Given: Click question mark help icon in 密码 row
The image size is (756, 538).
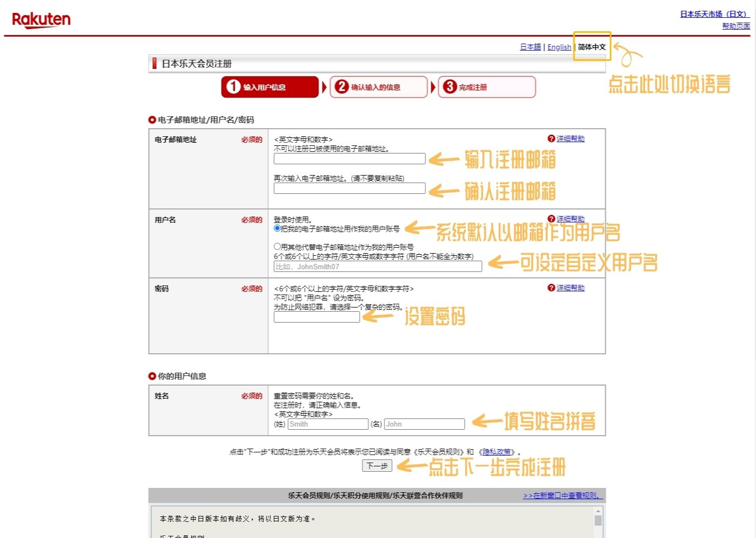Looking at the screenshot, I should pyautogui.click(x=551, y=288).
